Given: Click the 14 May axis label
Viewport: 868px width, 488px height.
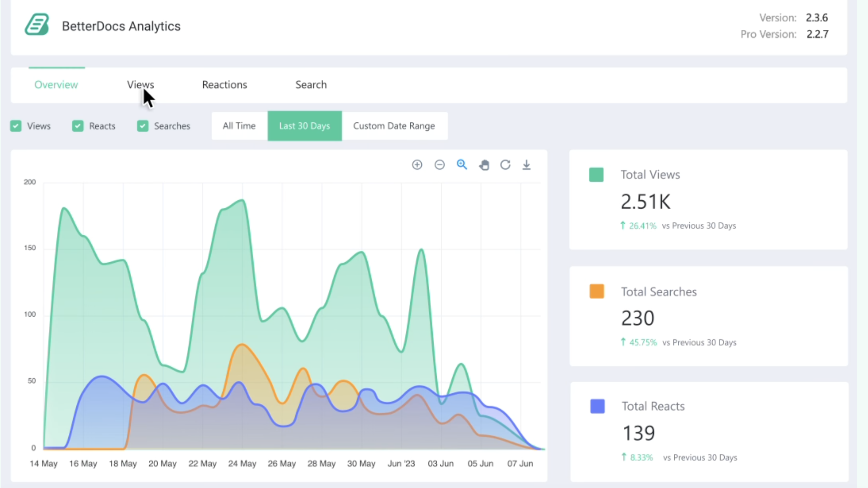Looking at the screenshot, I should tap(44, 464).
